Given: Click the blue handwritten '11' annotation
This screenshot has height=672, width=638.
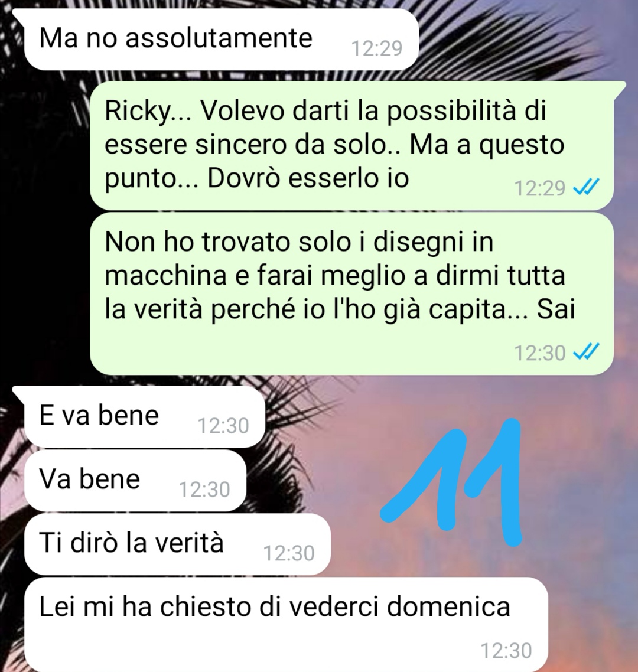Looking at the screenshot, I should 453,482.
